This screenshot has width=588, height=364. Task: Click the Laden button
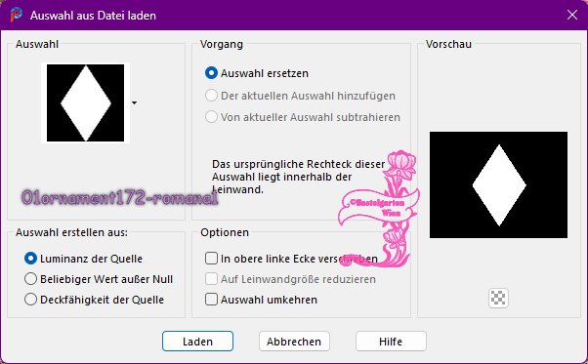197,342
